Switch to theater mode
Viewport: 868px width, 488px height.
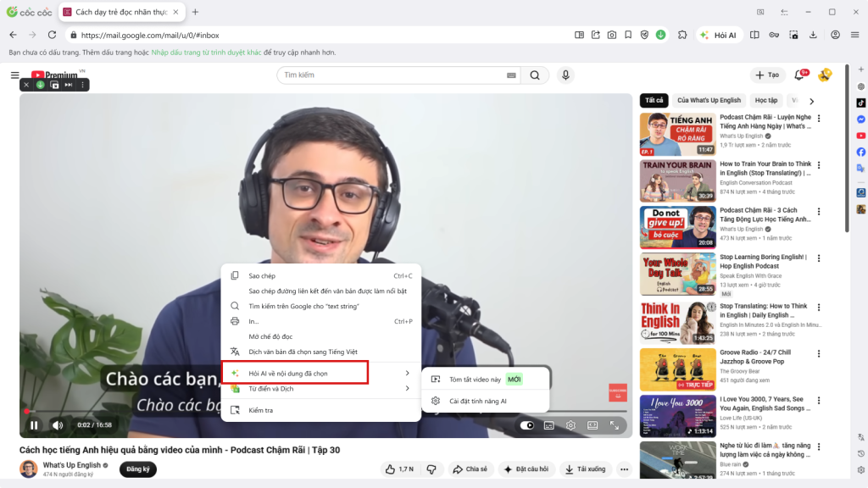593,425
